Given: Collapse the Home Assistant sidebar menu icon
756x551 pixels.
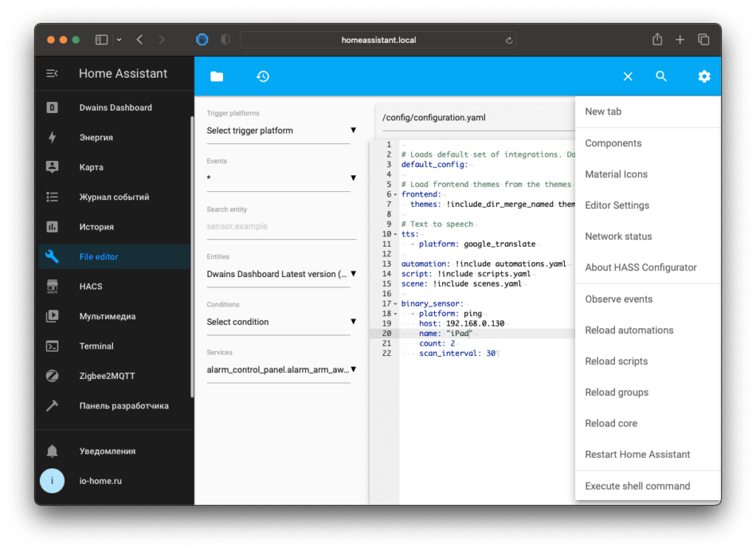Looking at the screenshot, I should pyautogui.click(x=52, y=73).
